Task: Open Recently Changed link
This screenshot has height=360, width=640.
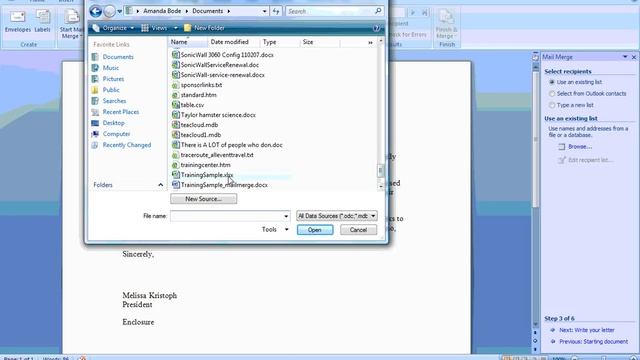Action: (x=127, y=145)
